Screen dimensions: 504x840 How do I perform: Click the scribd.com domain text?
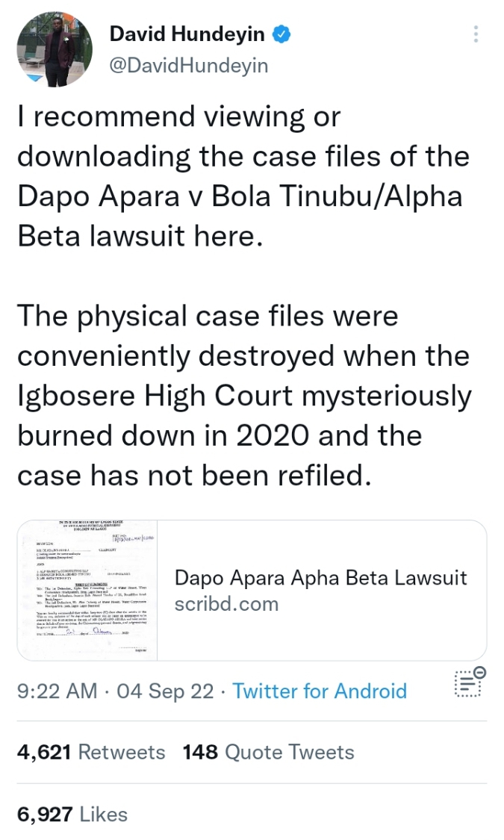coord(226,603)
